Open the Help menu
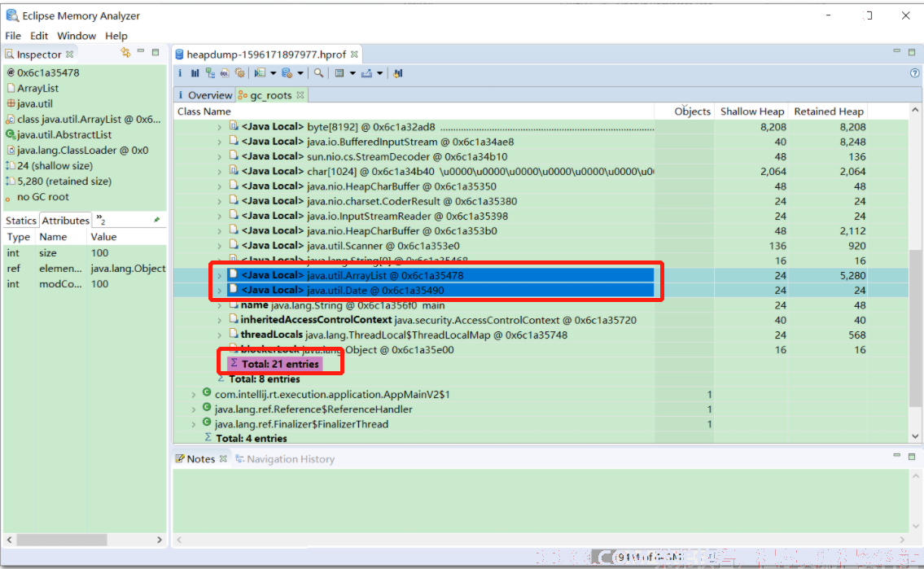This screenshot has width=924, height=569. 116,36
